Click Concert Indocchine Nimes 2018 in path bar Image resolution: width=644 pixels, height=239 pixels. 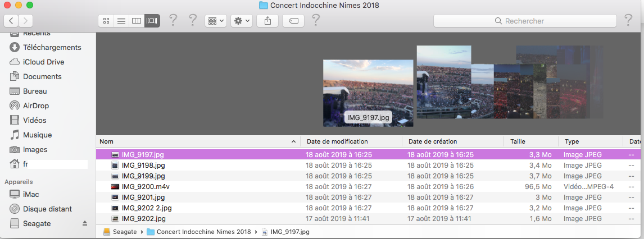coord(198,232)
